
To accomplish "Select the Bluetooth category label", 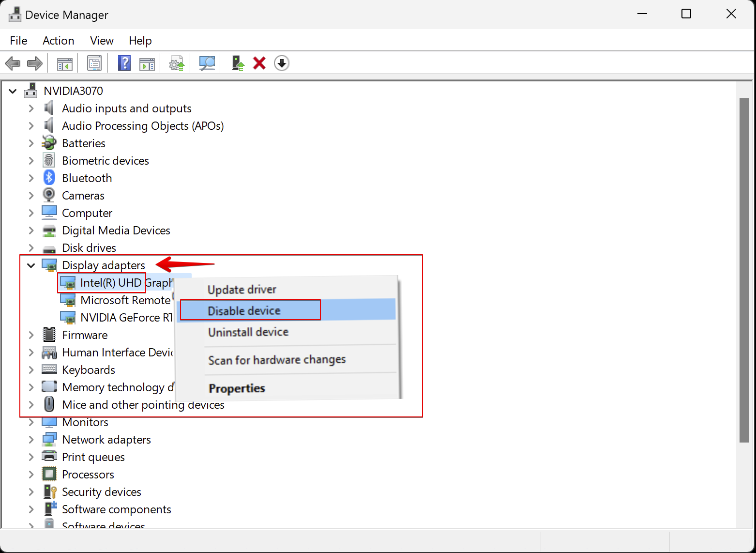I will [87, 178].
